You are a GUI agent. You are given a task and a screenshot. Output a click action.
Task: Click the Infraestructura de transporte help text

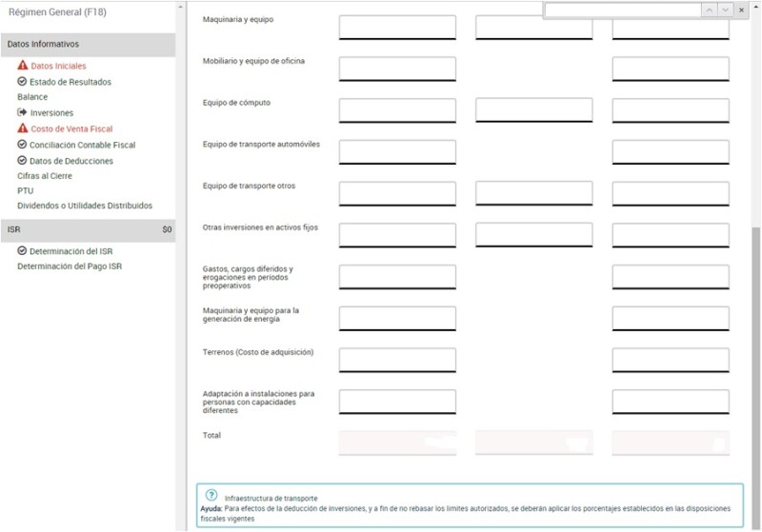pyautogui.click(x=271, y=499)
